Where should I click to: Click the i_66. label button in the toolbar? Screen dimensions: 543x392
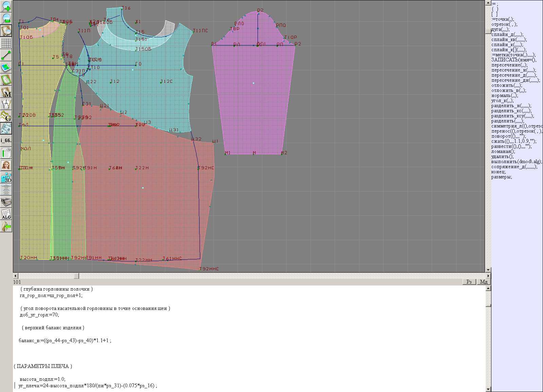pyautogui.click(x=6, y=140)
